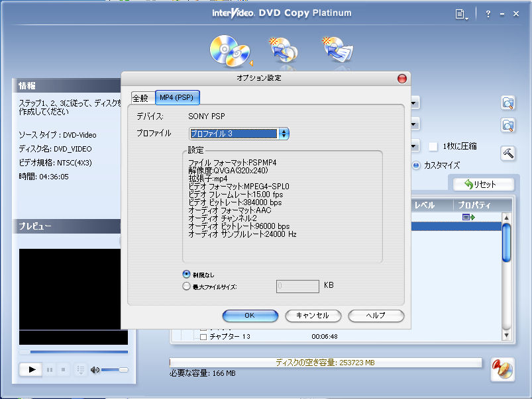Select the 制限なし radio button
Image resolution: width=532 pixels, height=399 pixels.
[186, 275]
